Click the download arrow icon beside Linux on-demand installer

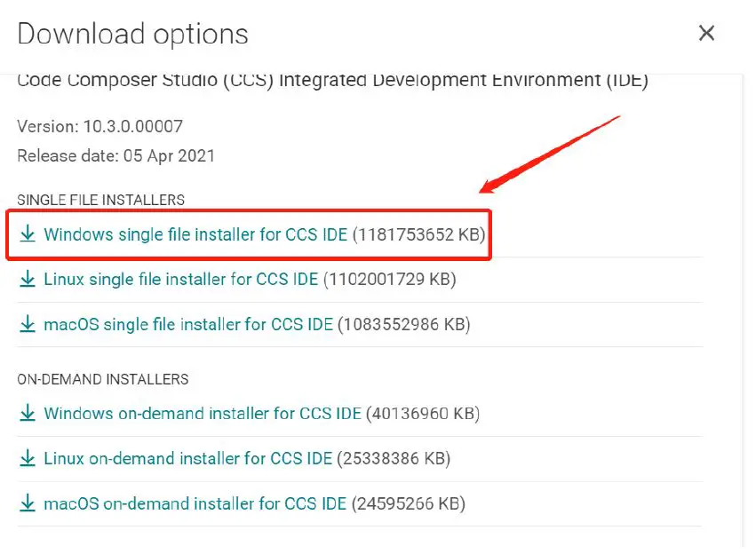coord(28,459)
